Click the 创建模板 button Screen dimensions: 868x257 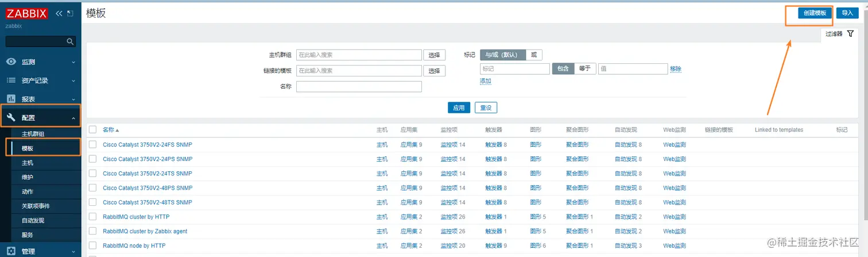point(815,13)
